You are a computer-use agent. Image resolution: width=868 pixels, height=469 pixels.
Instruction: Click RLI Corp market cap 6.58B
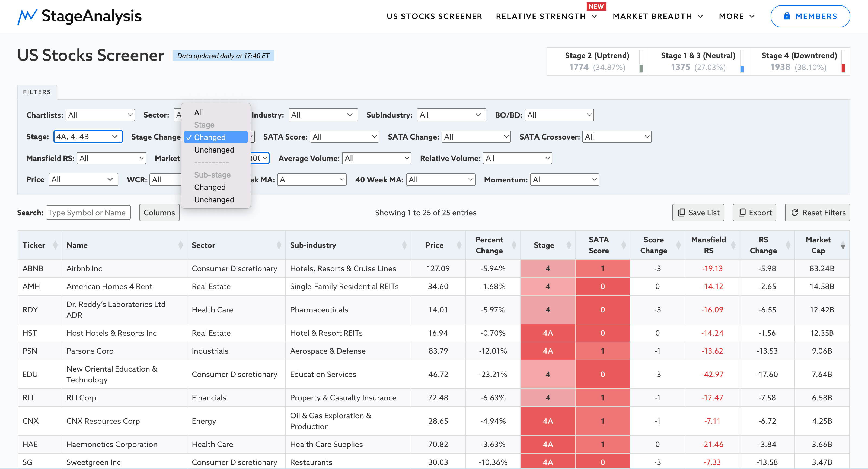click(x=822, y=398)
